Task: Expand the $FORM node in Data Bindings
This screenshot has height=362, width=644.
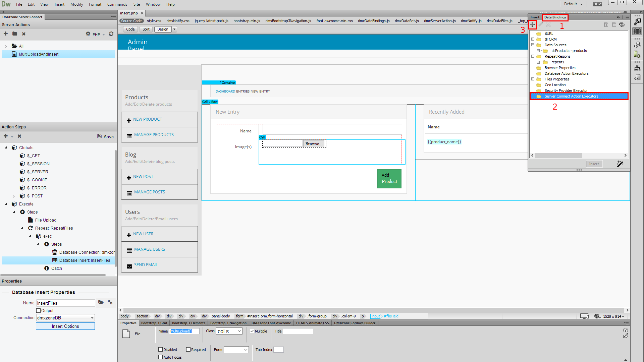Action: click(533, 39)
